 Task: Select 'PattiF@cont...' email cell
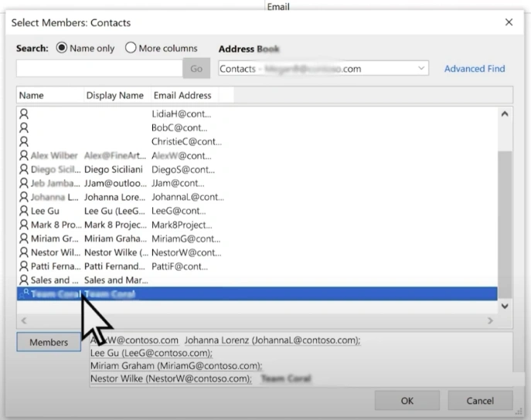point(179,266)
